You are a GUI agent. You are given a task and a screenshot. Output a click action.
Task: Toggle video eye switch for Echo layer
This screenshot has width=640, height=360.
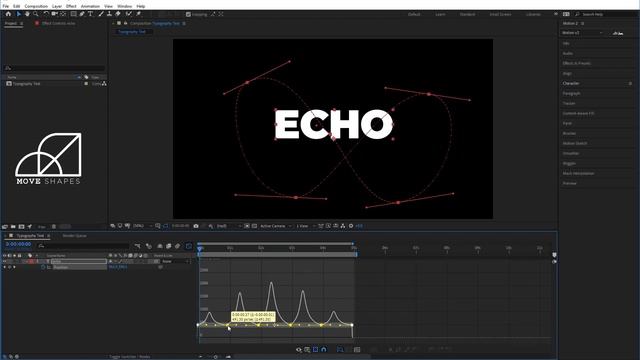4,261
